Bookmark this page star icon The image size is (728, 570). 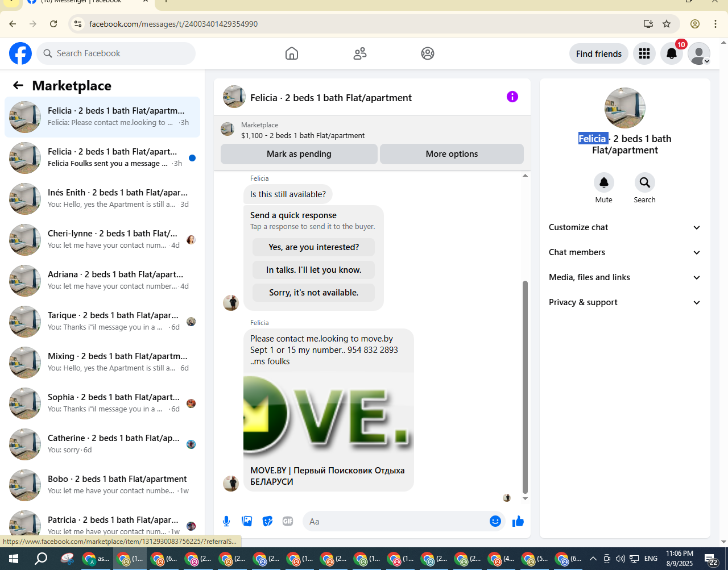[x=667, y=24]
